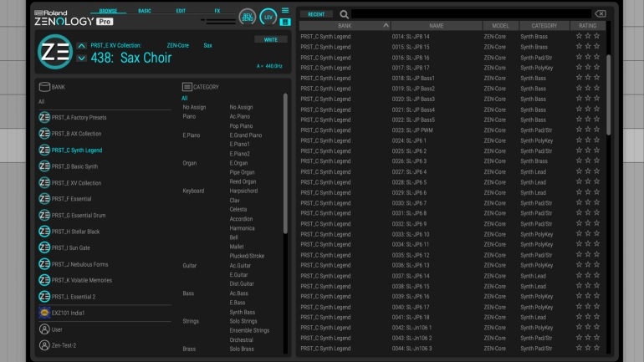Set second rating star for 0044: SL-Jn106 3
Screen dimensions: 644x362
(588, 348)
